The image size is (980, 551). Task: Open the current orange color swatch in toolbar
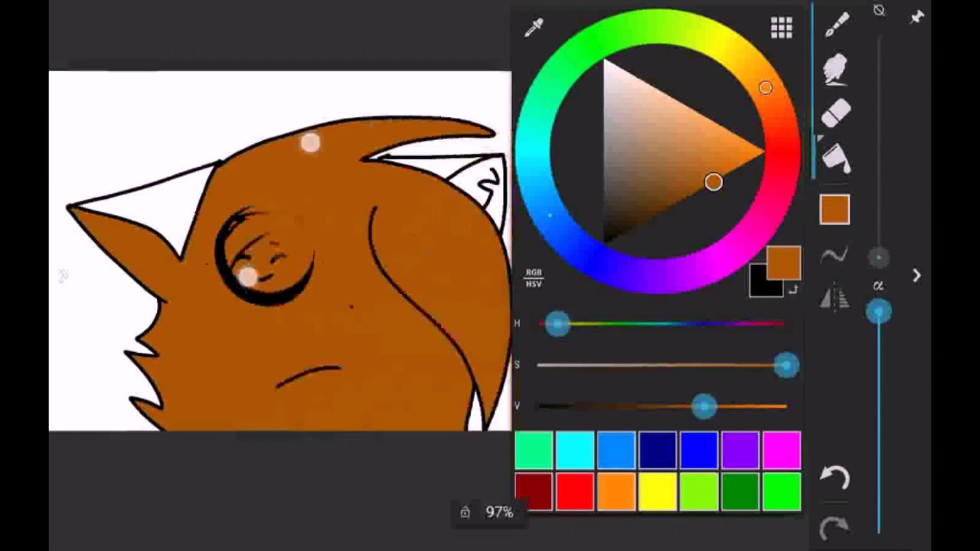click(835, 210)
